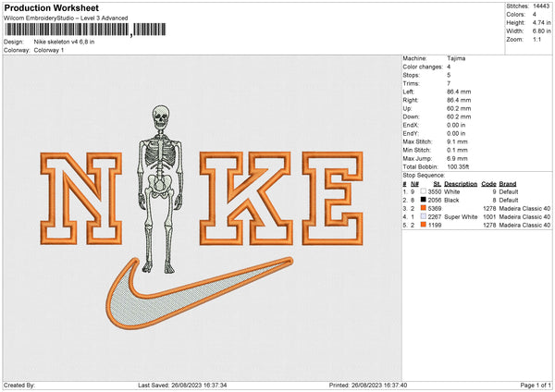Image resolution: width=555 pixels, height=392 pixels.
Task: Click the orange swoosh in the design
Action: click(199, 293)
